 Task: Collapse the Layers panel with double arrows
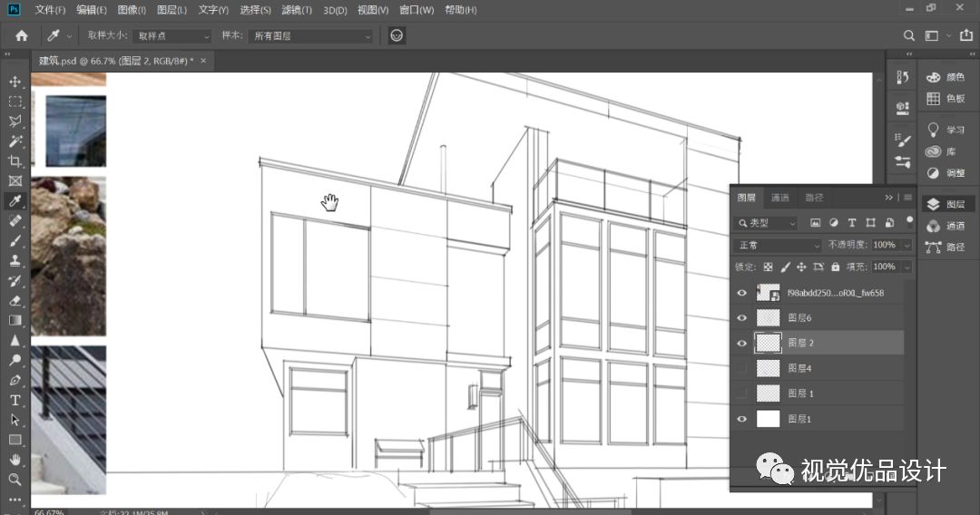[x=888, y=198]
